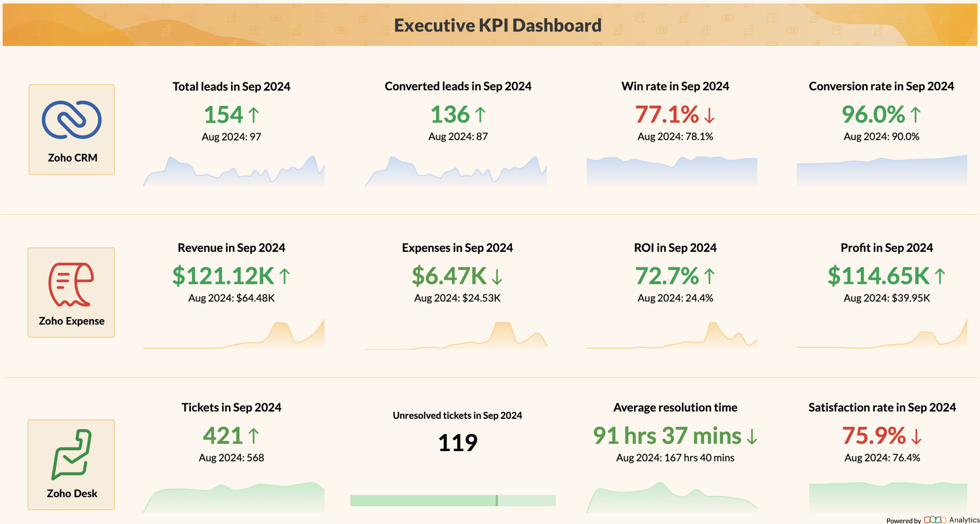Click the Profit in Sep 2024 heading
This screenshot has height=524, width=980.
886,248
